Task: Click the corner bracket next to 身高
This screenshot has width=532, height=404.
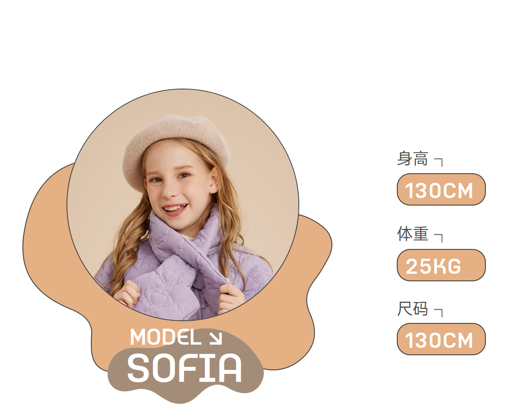Action: (x=438, y=162)
